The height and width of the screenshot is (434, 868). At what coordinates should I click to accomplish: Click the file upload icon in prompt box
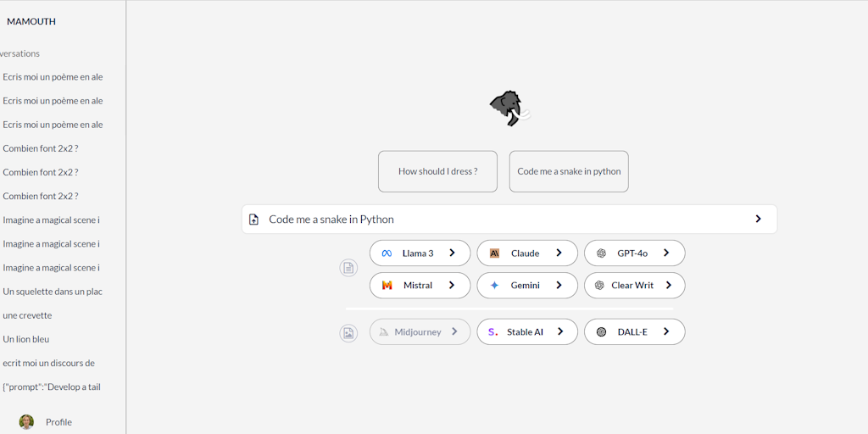[x=253, y=220]
